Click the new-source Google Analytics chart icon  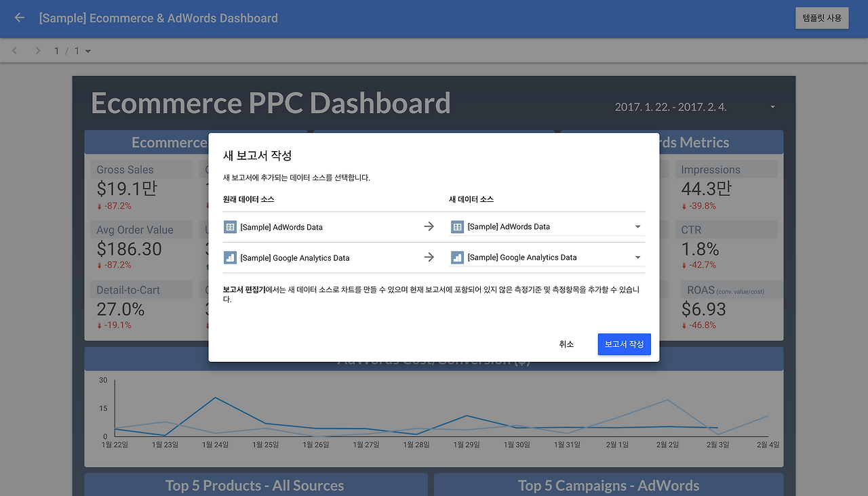457,257
